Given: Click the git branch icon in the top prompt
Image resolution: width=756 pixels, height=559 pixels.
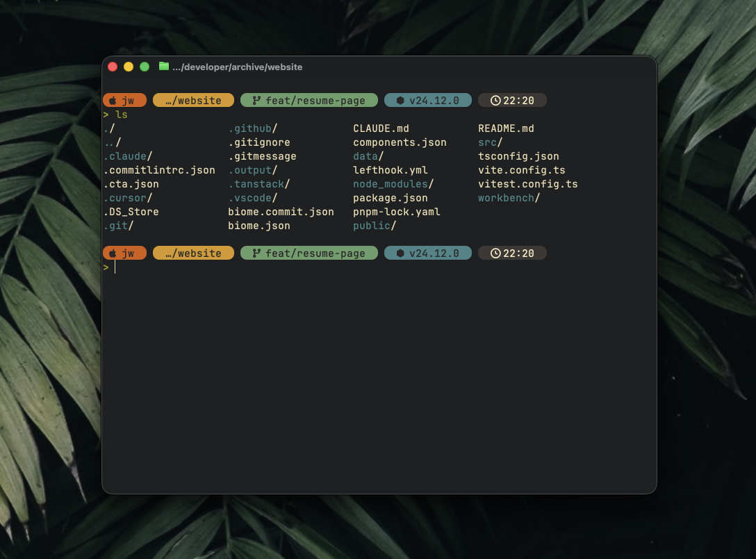Looking at the screenshot, I should coord(256,101).
